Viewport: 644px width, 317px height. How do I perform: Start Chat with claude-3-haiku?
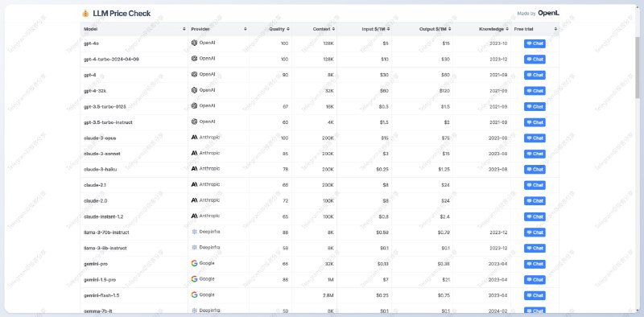coord(535,170)
